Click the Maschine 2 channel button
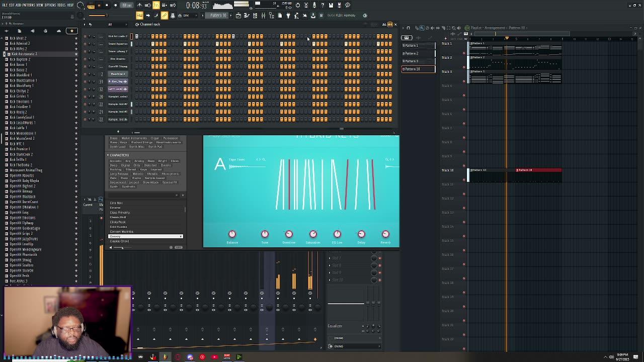This screenshot has width=644, height=362. pos(117,74)
